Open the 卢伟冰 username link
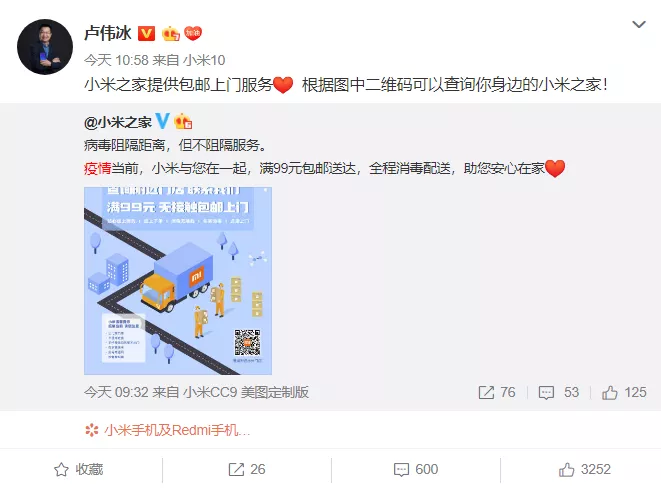Viewport: 661px width, 488px height. coord(108,33)
